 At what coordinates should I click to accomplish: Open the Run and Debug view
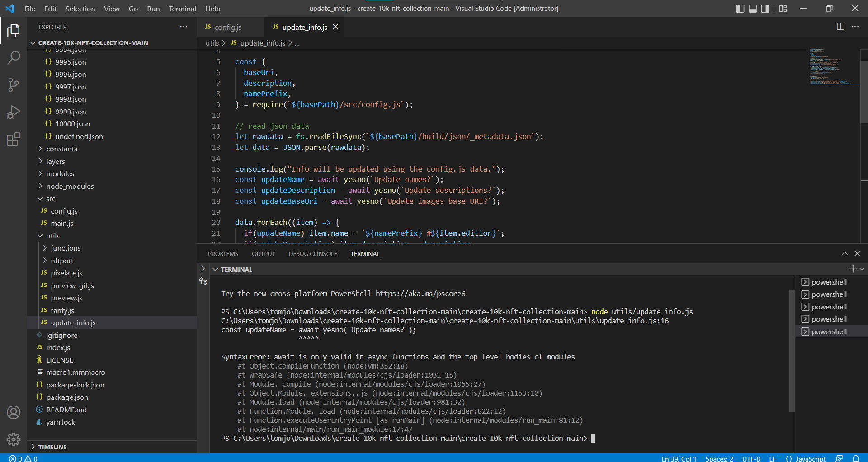coord(14,112)
